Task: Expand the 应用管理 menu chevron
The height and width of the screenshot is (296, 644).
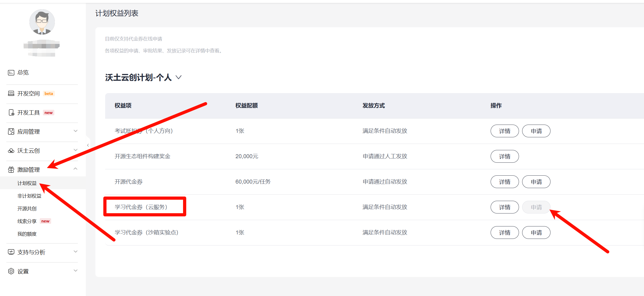Action: click(x=75, y=131)
